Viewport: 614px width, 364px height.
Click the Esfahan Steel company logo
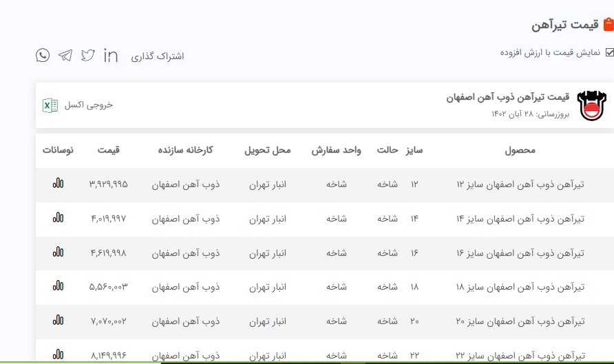[x=592, y=105]
